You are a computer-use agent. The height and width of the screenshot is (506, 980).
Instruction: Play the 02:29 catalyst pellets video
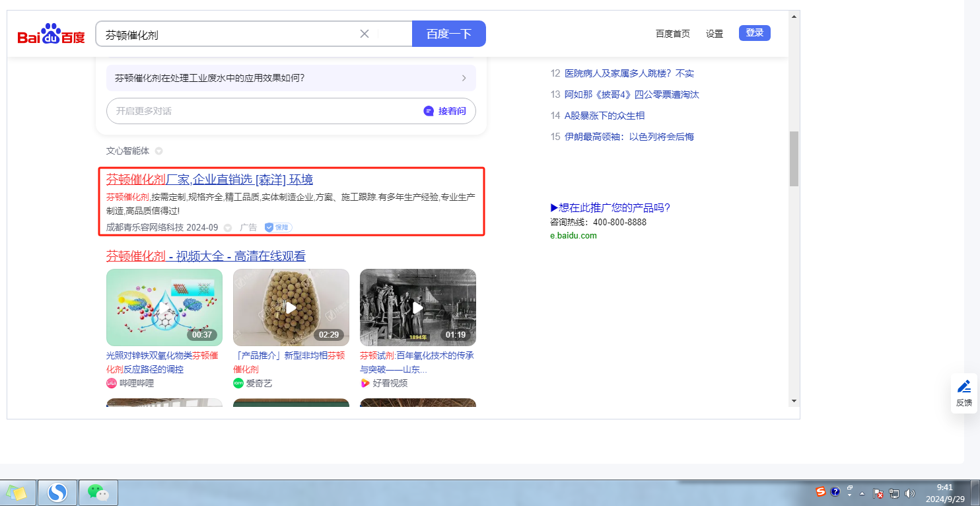[x=291, y=307]
